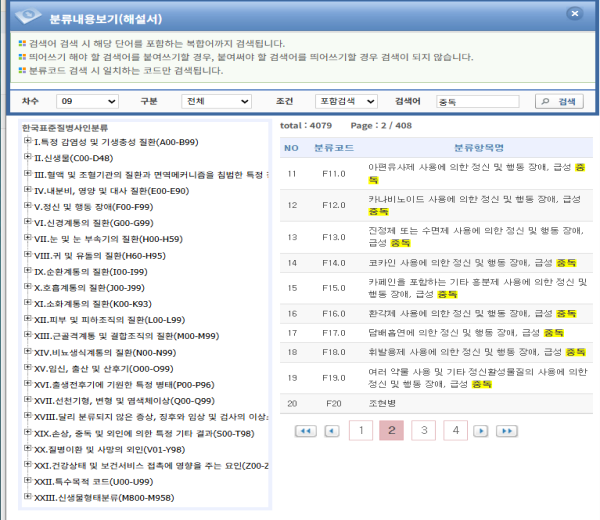Expand the IX.순환계통의 질환 tree node

tap(26, 271)
